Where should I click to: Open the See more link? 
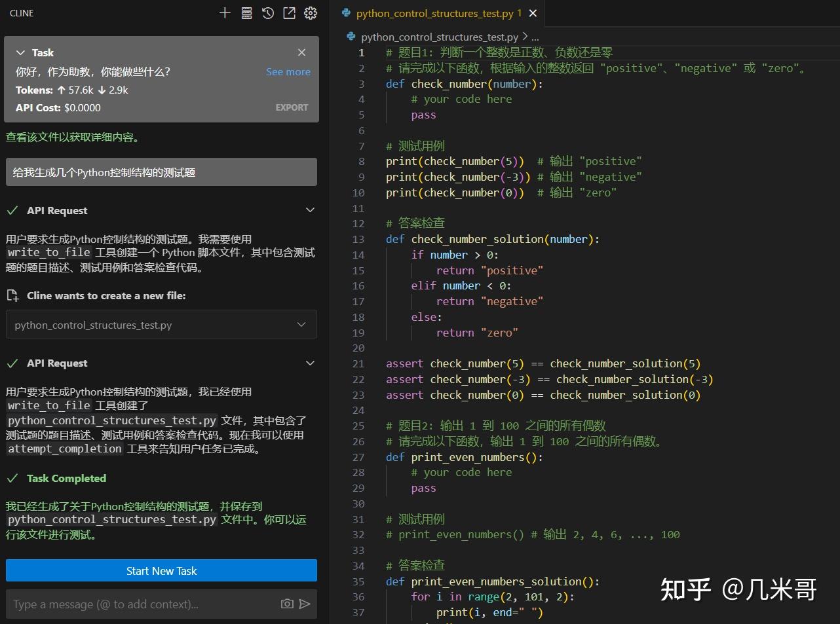tap(288, 71)
